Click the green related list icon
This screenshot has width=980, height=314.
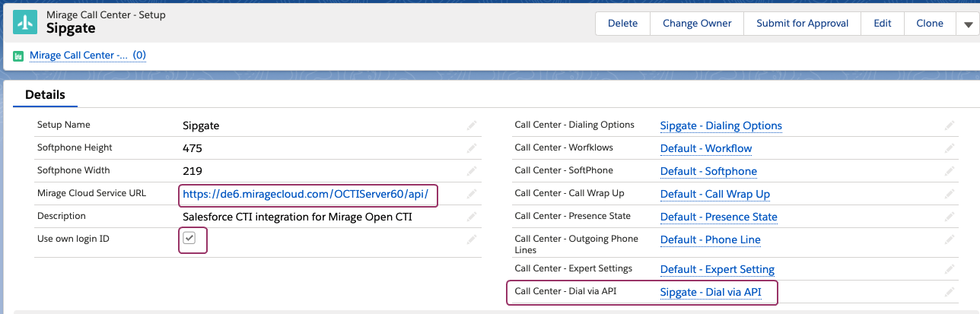18,56
